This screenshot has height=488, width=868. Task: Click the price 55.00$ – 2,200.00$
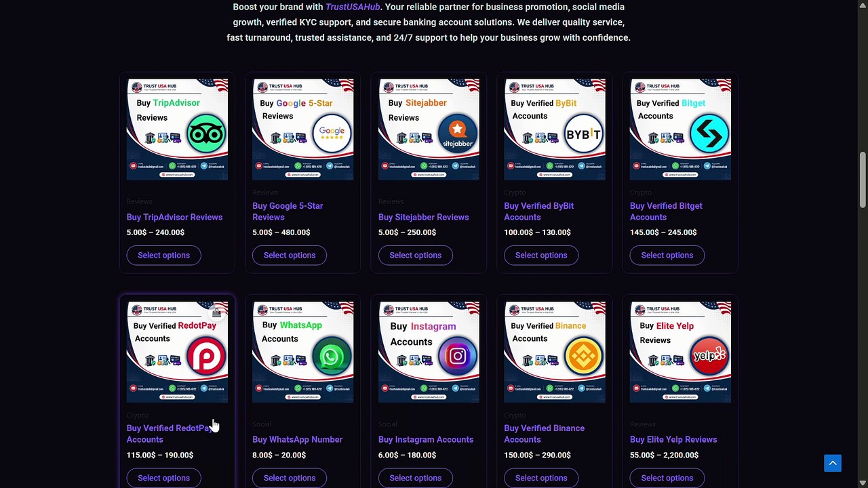[x=665, y=455]
